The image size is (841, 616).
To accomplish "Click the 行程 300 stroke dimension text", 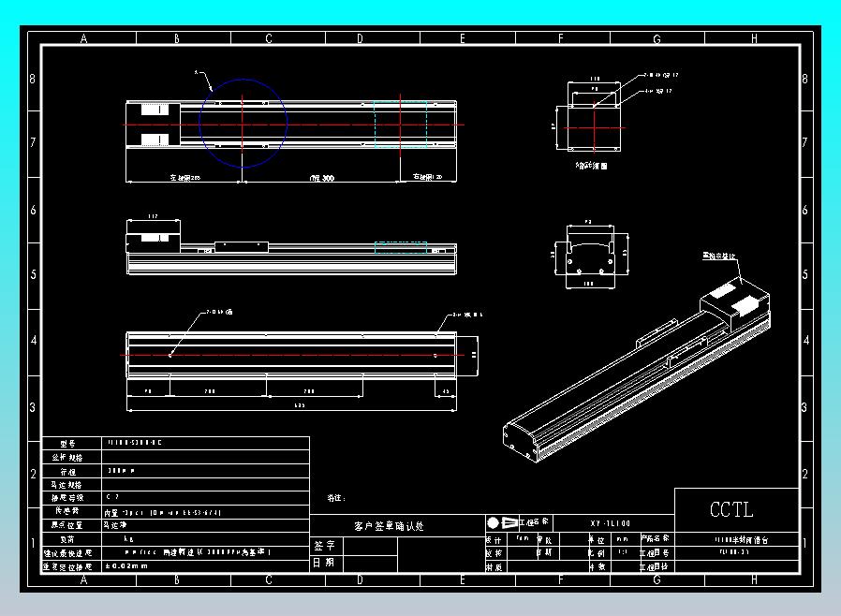I will coord(322,178).
